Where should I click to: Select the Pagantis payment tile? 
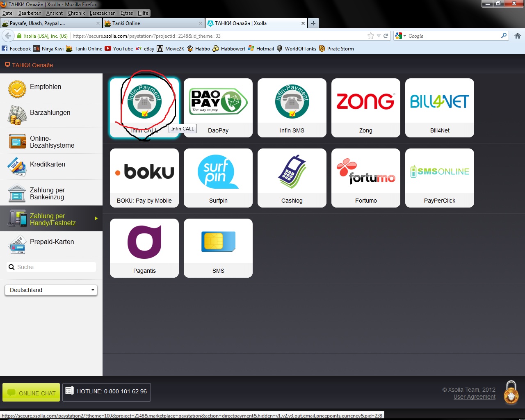click(x=144, y=248)
